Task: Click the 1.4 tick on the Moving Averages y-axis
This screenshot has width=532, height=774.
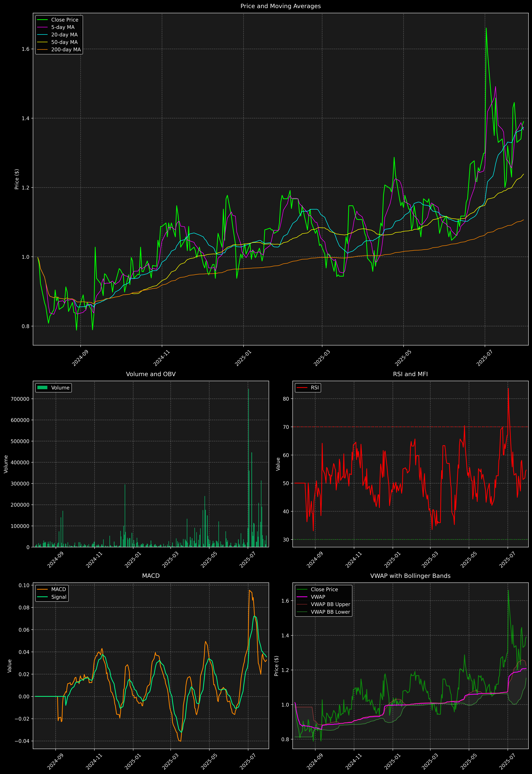Action: coord(26,118)
